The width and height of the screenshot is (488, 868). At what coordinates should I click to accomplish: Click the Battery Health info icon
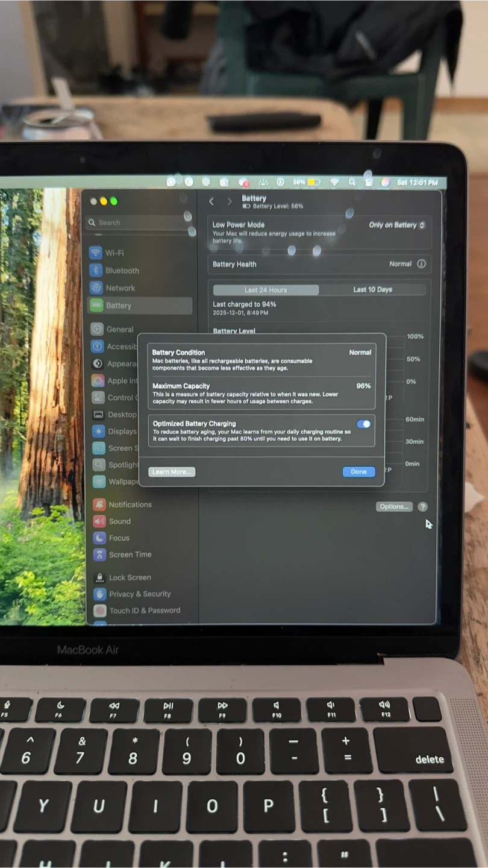pyautogui.click(x=421, y=264)
